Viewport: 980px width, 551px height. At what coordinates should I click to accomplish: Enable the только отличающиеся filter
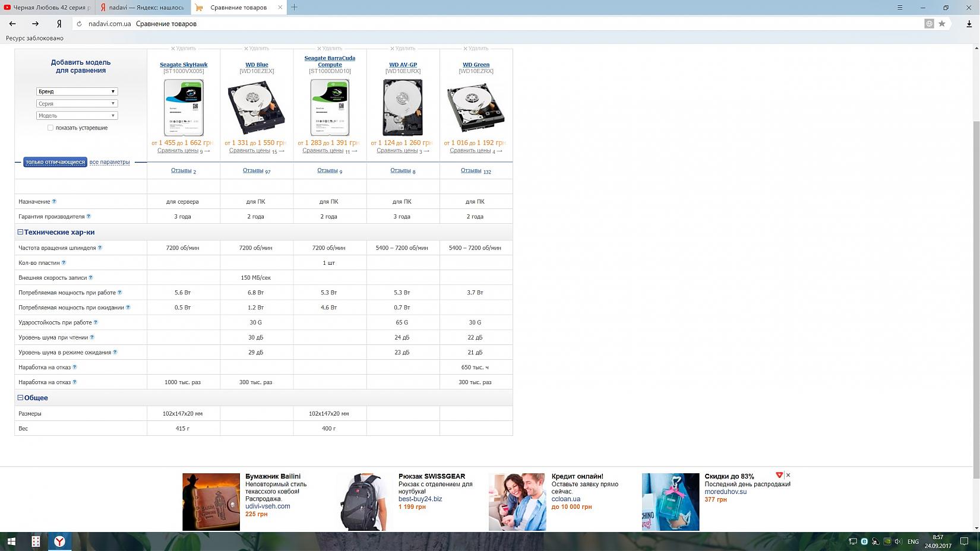[x=55, y=162]
